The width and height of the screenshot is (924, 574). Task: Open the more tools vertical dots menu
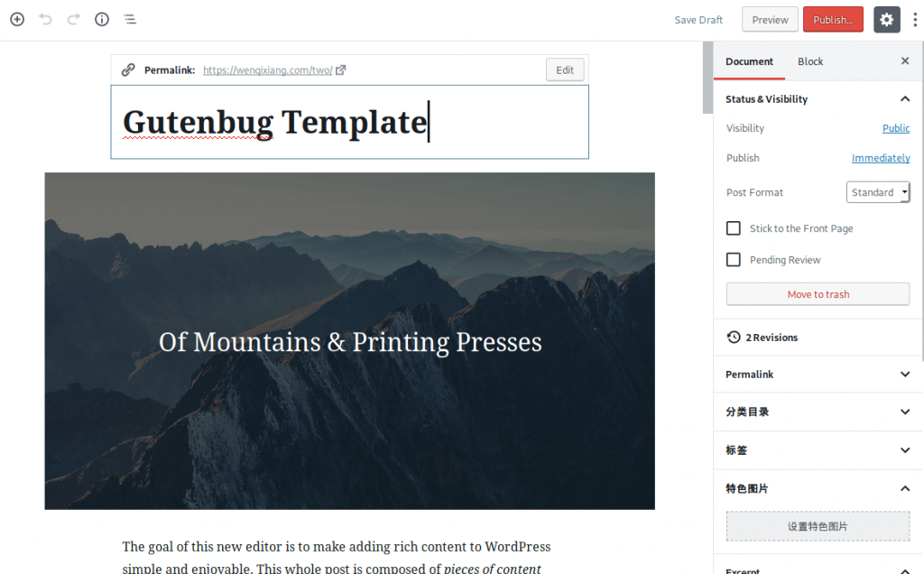915,20
